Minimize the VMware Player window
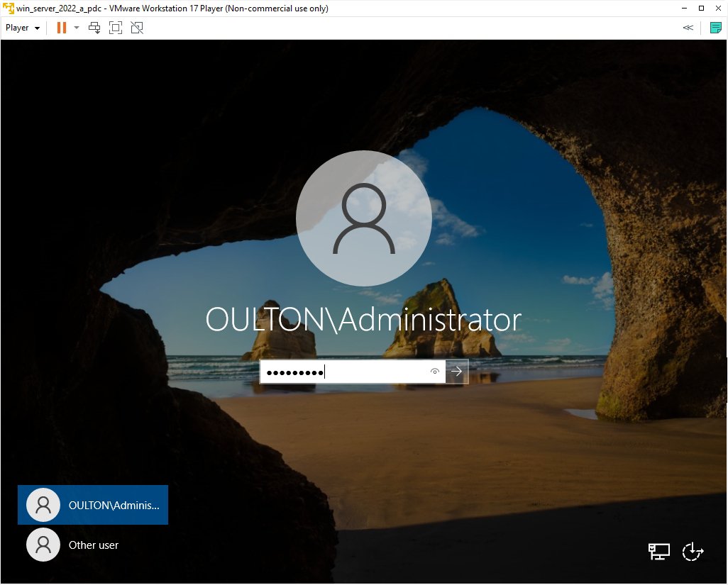This screenshot has height=585, width=728. click(x=682, y=9)
